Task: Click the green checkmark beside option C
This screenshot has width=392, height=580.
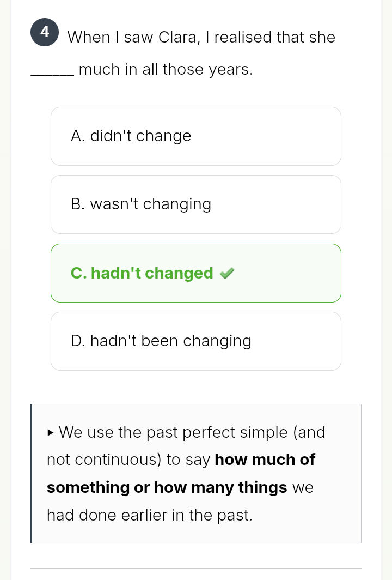Action: coord(227,274)
